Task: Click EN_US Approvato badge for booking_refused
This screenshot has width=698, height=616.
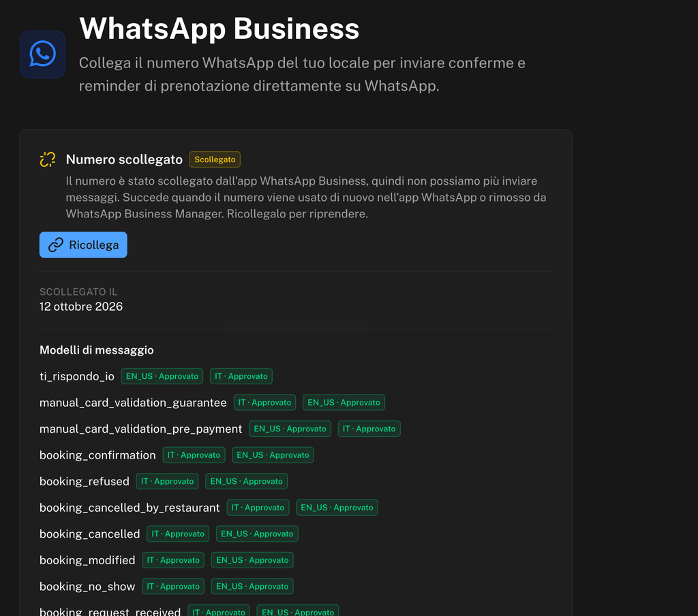Action: pos(247,481)
